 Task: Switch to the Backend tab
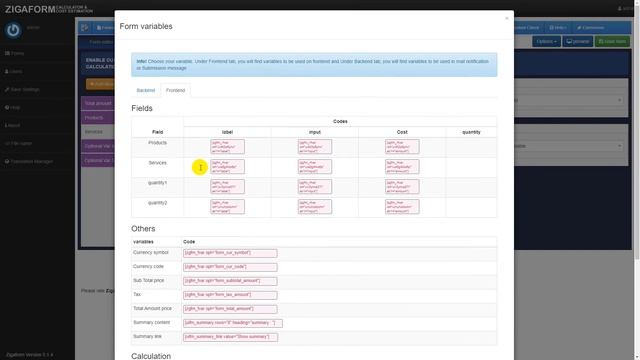(x=146, y=90)
